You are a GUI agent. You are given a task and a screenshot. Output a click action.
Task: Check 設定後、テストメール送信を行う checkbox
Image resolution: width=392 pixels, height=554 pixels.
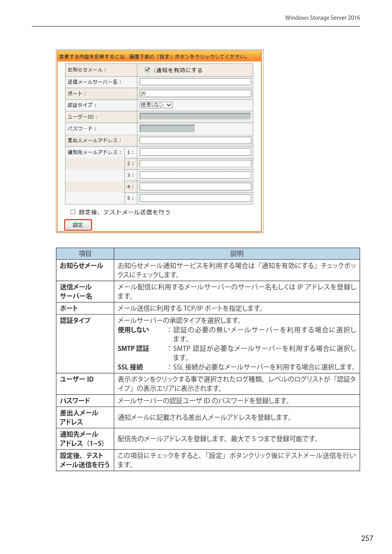pyautogui.click(x=73, y=212)
